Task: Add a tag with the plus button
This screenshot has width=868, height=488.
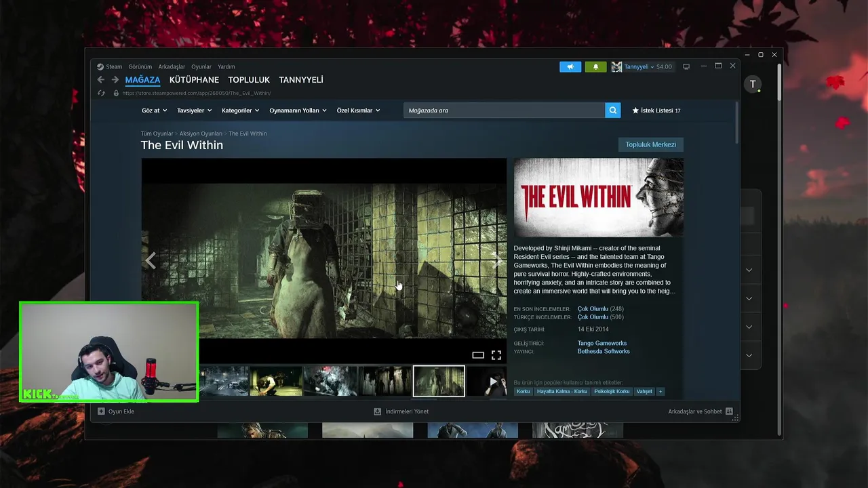Action: pyautogui.click(x=660, y=391)
